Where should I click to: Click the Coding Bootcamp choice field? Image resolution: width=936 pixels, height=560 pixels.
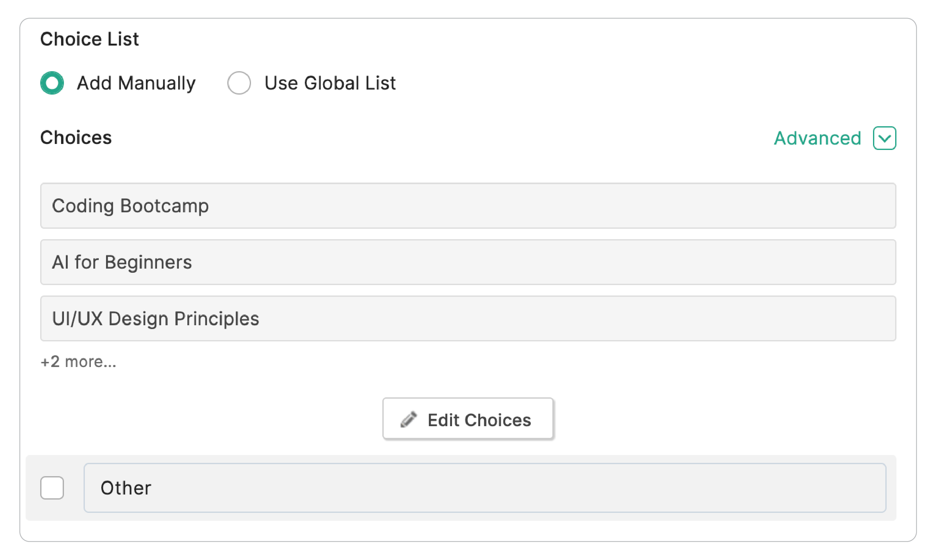tap(468, 206)
